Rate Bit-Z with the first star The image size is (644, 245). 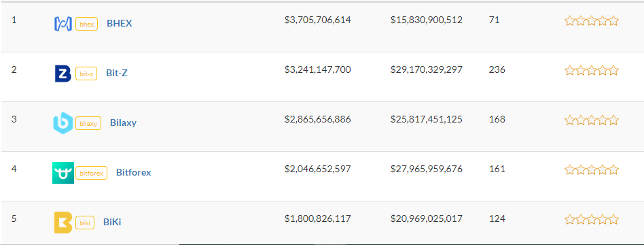(570, 70)
